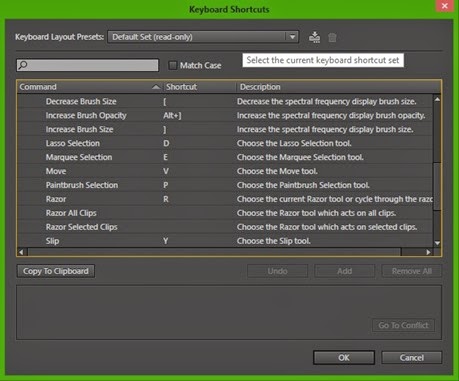Click the horizontal scrollbar thumb
The image size is (459, 381).
(x=214, y=252)
